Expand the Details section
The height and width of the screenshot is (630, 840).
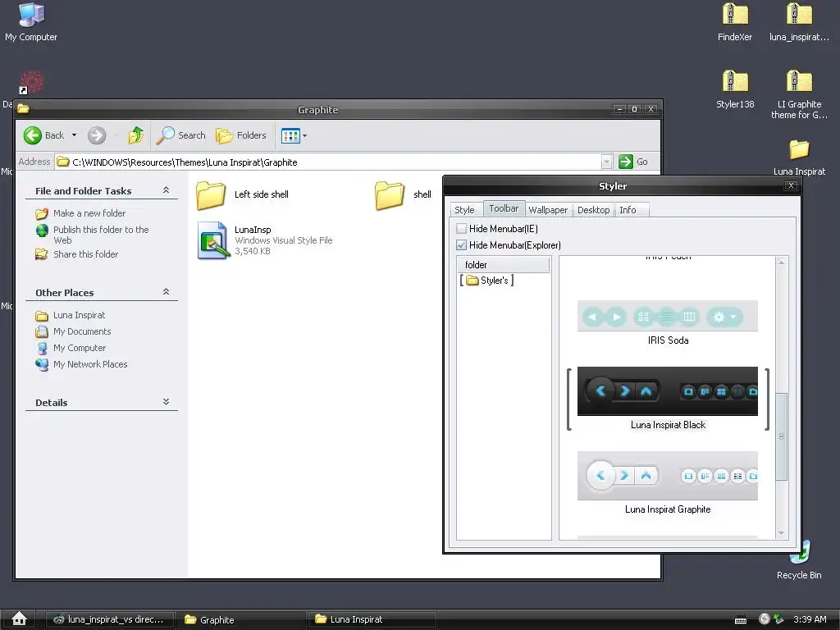coord(166,402)
